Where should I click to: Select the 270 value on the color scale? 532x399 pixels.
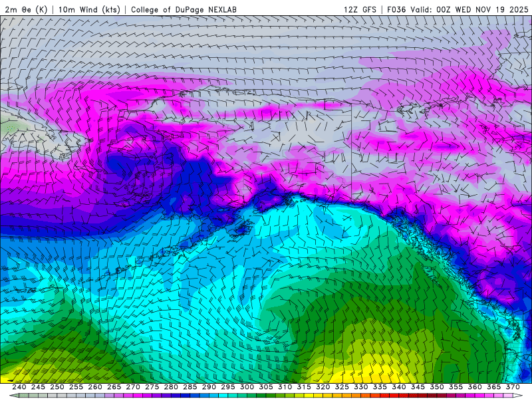click(x=133, y=387)
